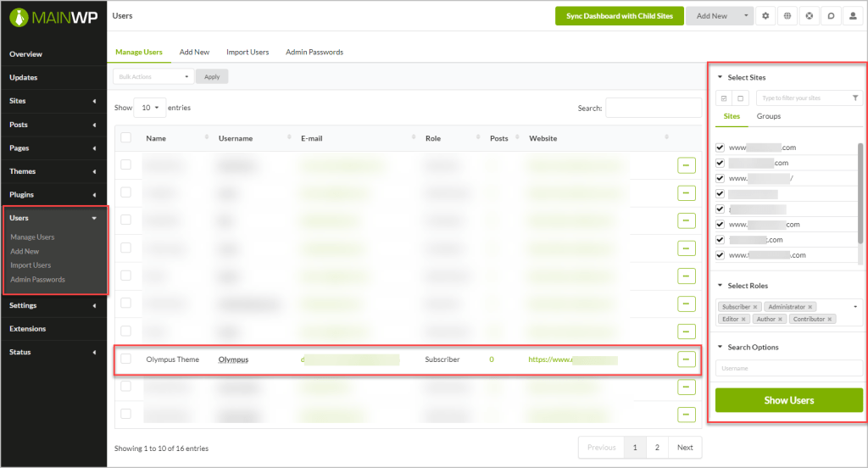Collapse the Users sidebar menu arrow
Viewport: 868px width, 468px height.
tap(94, 218)
